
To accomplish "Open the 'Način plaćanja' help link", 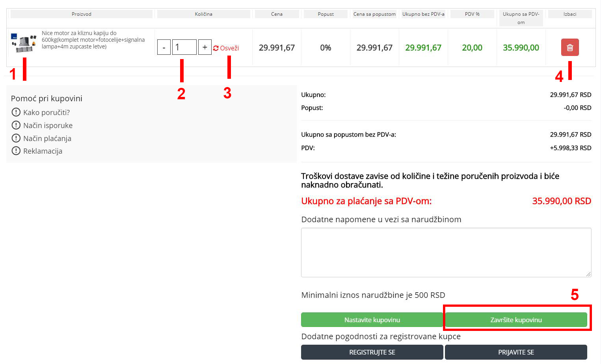I will [47, 138].
